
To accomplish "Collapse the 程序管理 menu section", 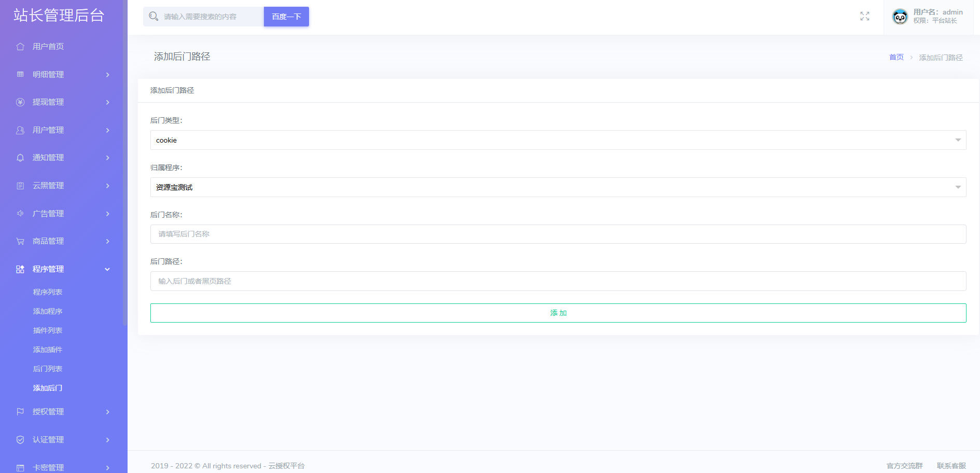I will point(63,269).
